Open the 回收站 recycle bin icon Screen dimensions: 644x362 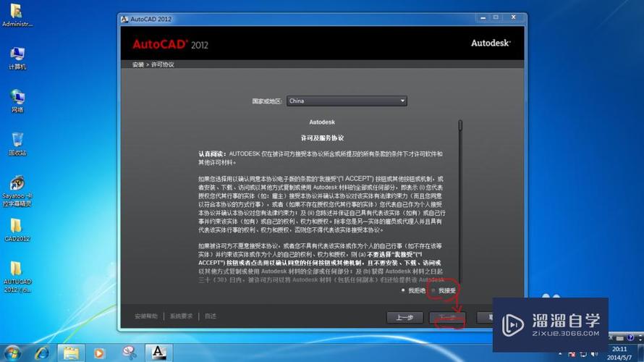[17, 144]
